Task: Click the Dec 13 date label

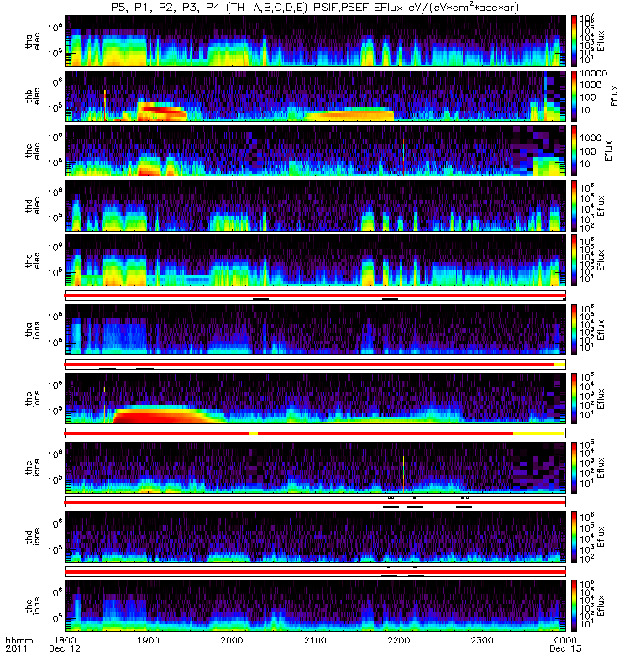Action: [x=565, y=648]
